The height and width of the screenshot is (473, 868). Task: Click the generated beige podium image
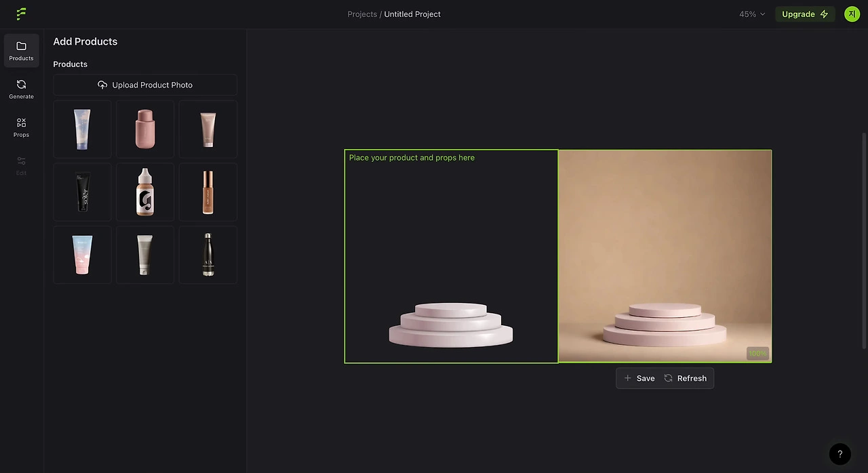click(665, 256)
